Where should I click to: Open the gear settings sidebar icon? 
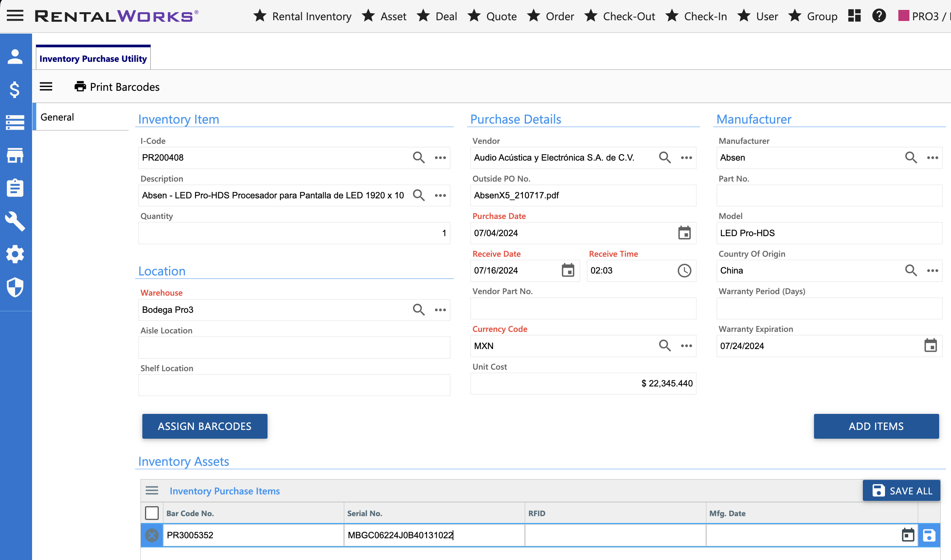coord(15,254)
